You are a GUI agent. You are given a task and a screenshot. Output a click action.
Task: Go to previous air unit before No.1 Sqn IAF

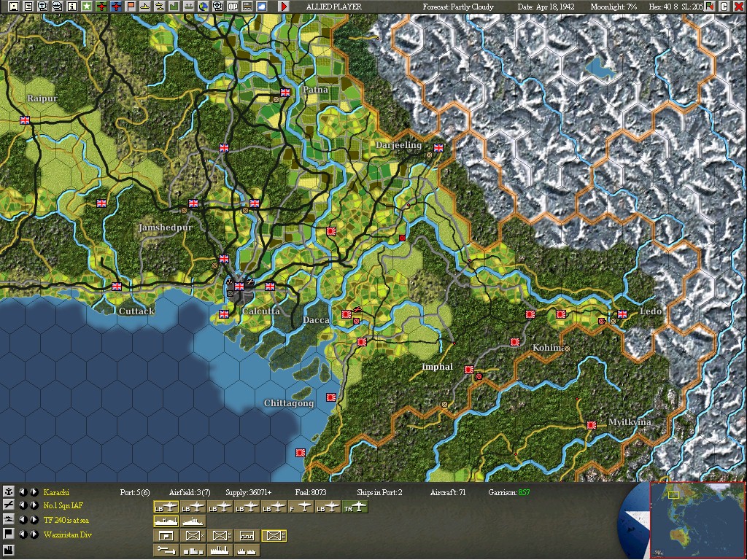[23, 506]
